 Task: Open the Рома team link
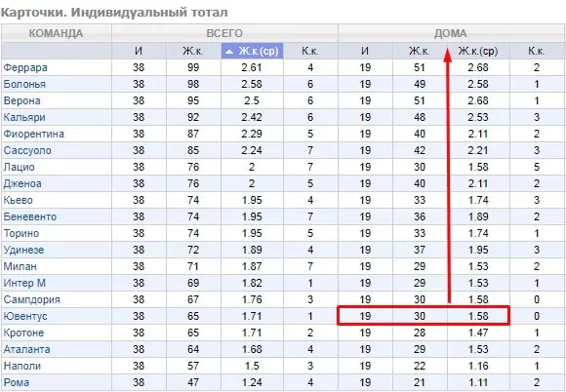[17, 382]
